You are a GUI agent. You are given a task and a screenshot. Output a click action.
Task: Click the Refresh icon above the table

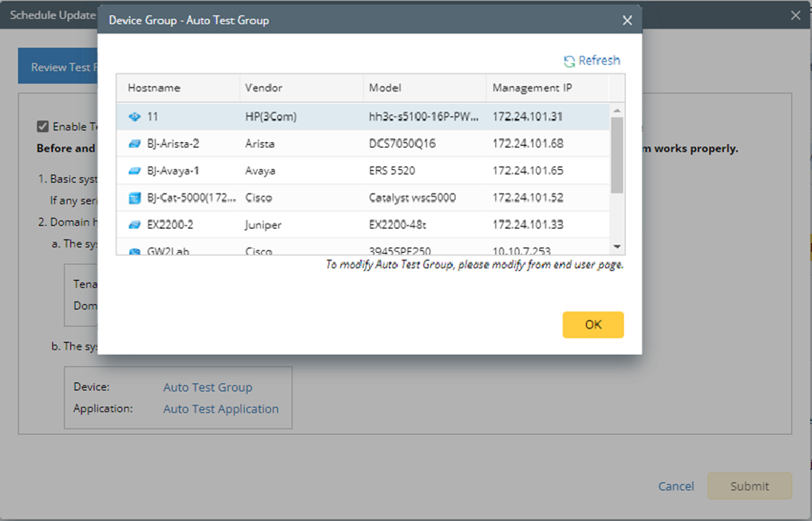coord(569,61)
